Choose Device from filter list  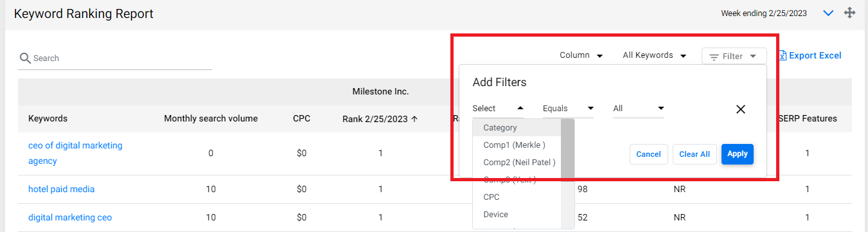point(517,215)
